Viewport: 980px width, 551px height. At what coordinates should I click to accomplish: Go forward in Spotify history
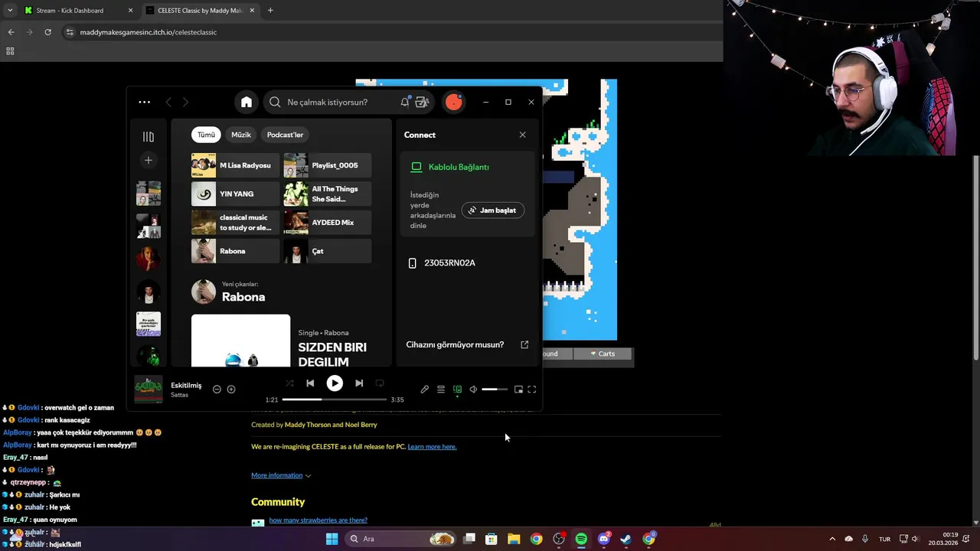click(185, 102)
